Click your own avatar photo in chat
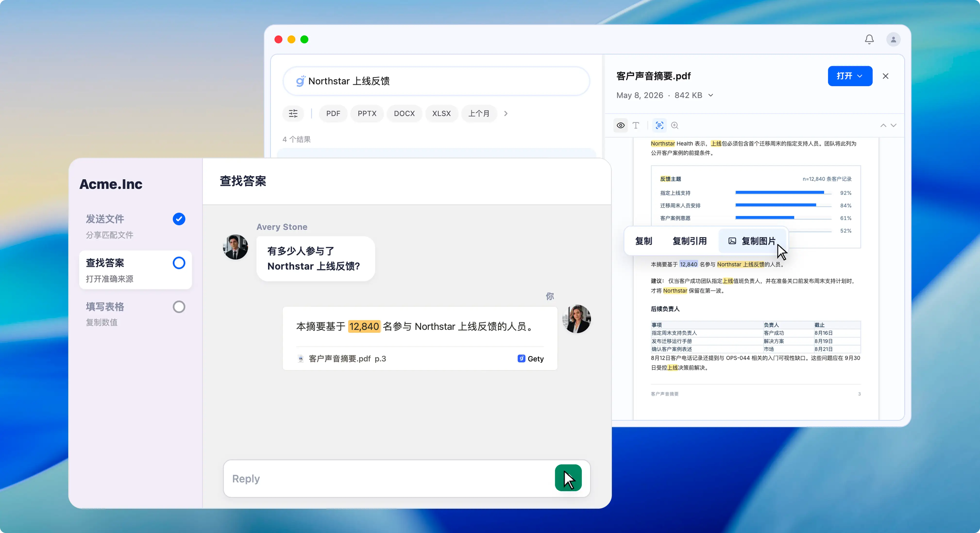This screenshot has width=980, height=533. [576, 319]
